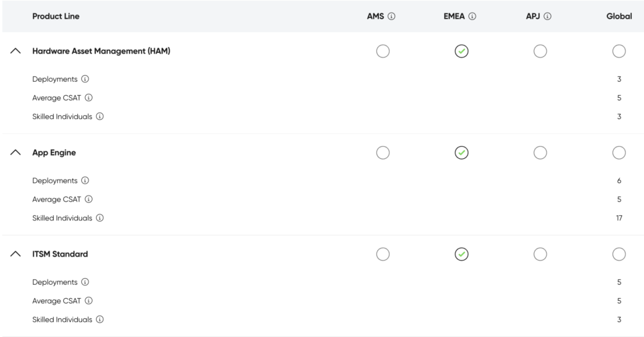Viewport: 644px width, 337px height.
Task: Click the info icon next to AMS
Action: [x=391, y=16]
